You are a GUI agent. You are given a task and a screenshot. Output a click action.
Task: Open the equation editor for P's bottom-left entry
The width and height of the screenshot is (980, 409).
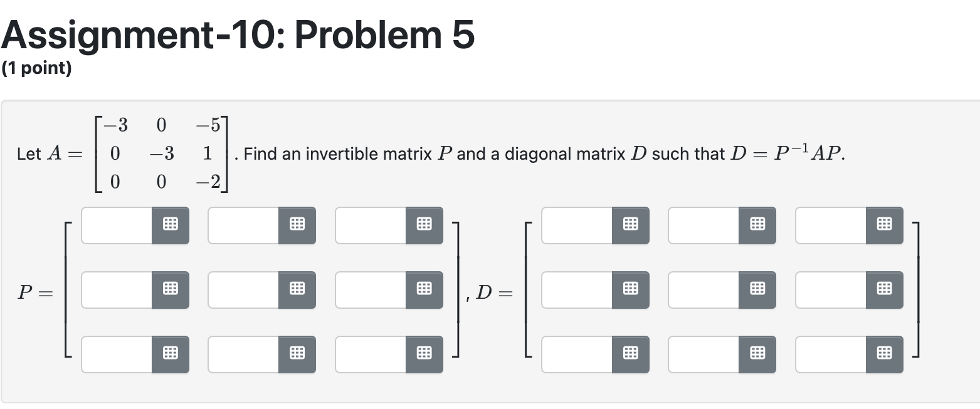pyautogui.click(x=170, y=354)
